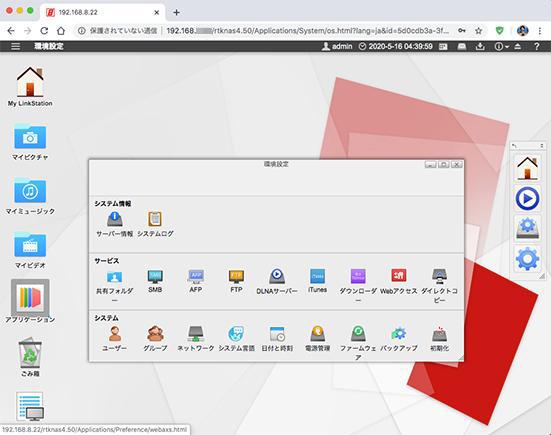This screenshot has height=435, width=551.
Task: Expand the info dropdown in top bar
Action: pos(501,46)
